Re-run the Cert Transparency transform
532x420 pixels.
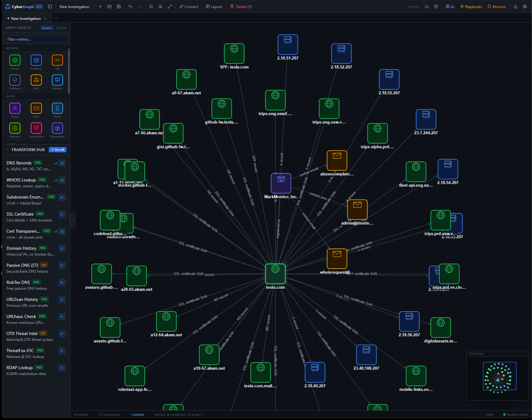coord(62,231)
